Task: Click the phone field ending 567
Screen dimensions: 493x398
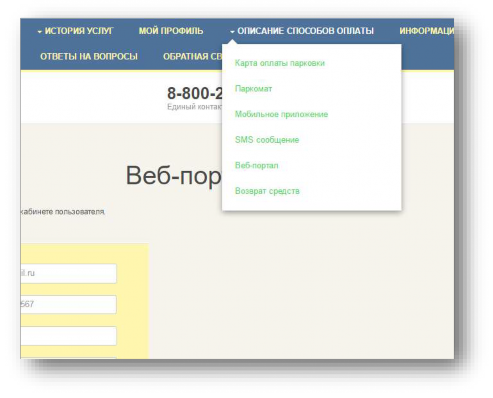Action: [x=69, y=304]
